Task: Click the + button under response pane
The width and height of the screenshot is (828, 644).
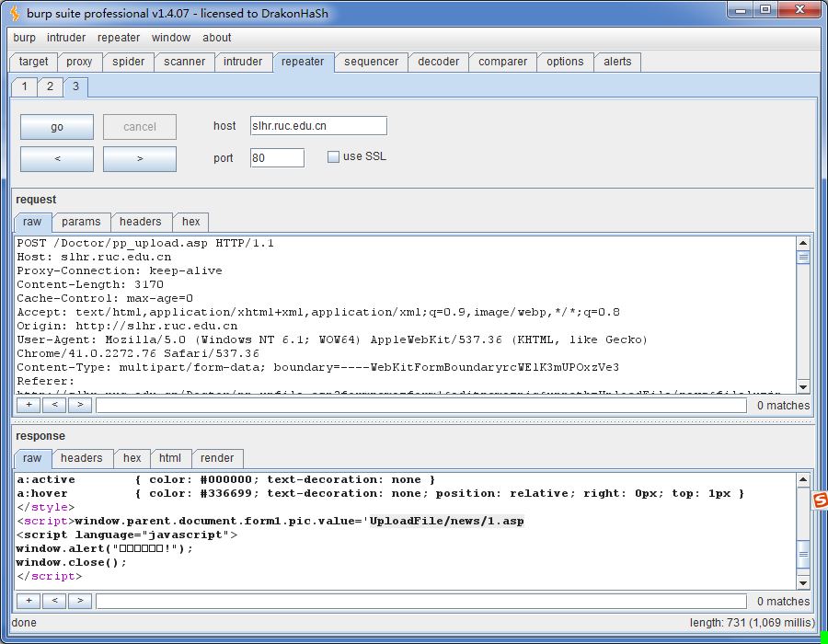Action: [x=29, y=601]
